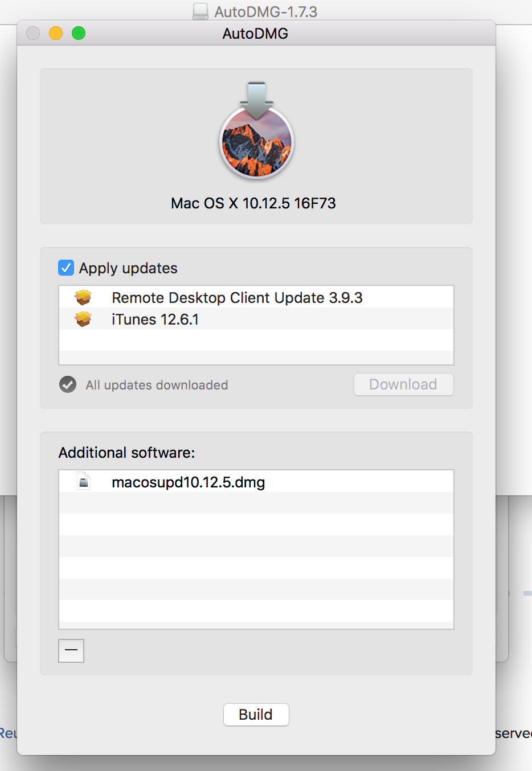
Task: Click the All updates downloaded status text
Action: (x=157, y=385)
